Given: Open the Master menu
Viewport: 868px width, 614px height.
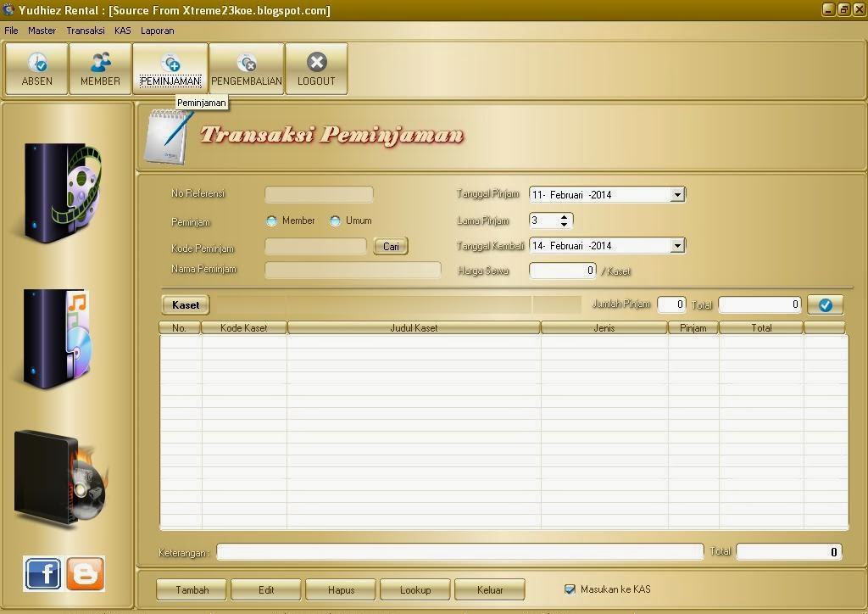Looking at the screenshot, I should pos(42,31).
